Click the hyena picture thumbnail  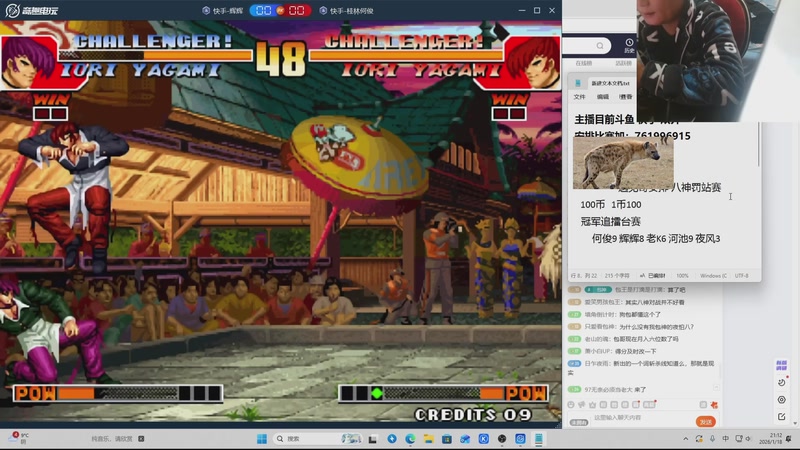tap(623, 163)
